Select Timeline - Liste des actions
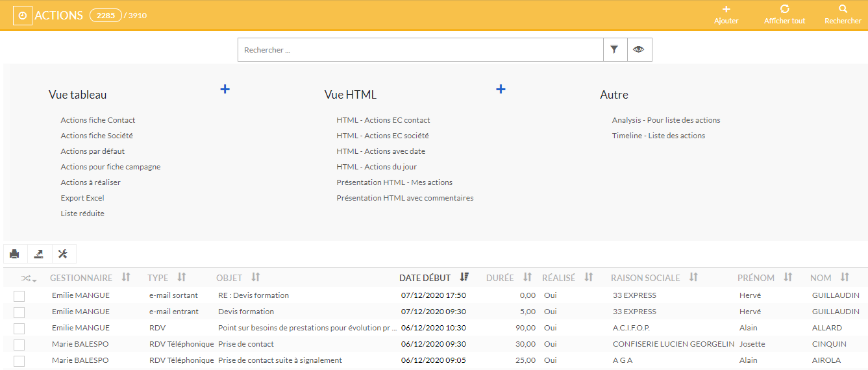868x370 pixels. tap(658, 136)
